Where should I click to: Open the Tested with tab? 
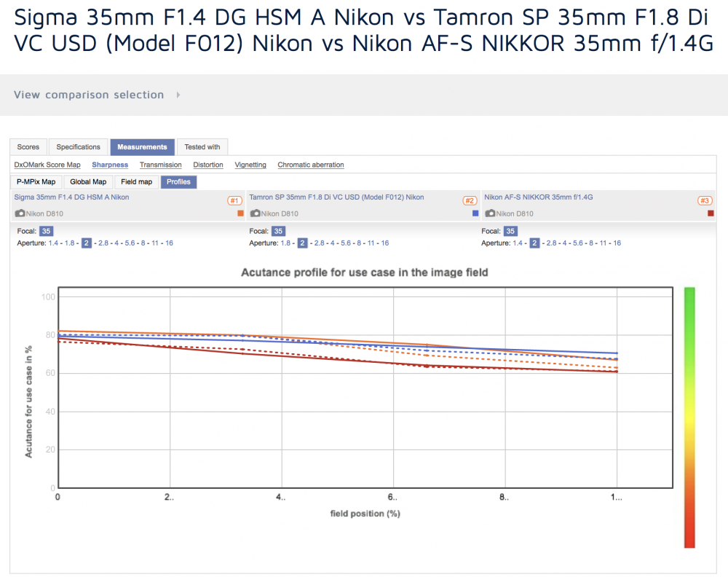coord(202,147)
